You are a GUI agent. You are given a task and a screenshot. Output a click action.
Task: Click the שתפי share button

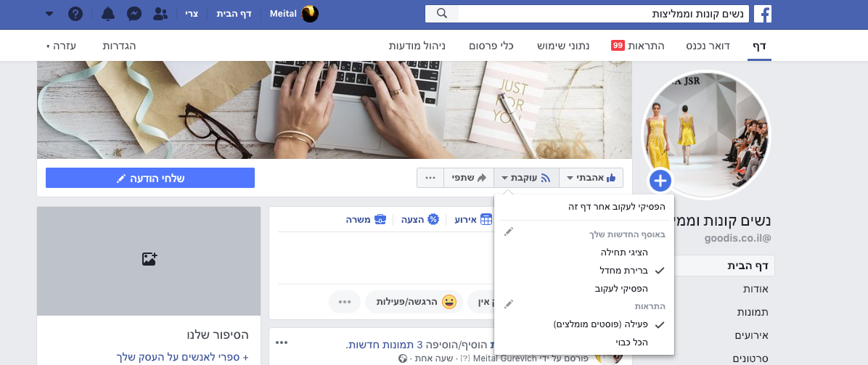coord(469,178)
